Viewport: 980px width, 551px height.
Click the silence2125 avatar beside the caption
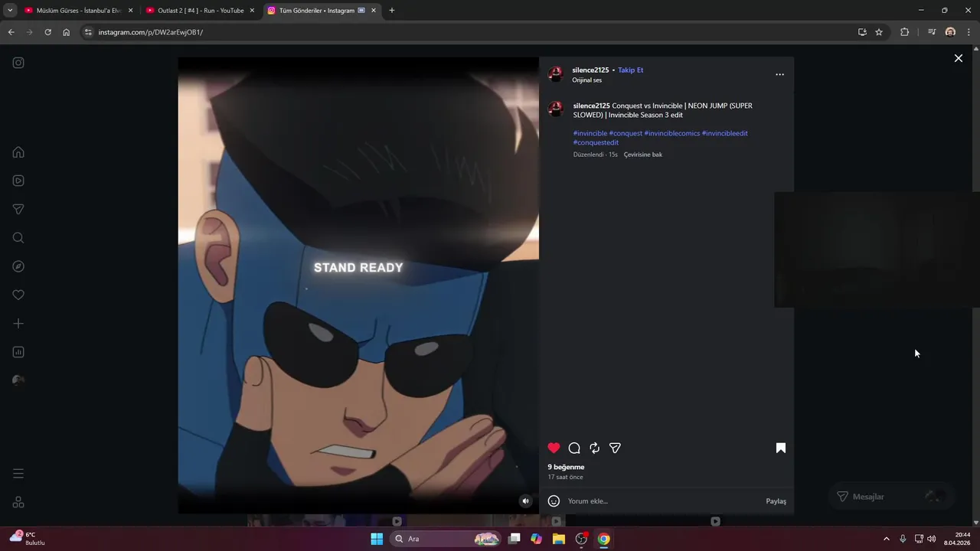556,108
